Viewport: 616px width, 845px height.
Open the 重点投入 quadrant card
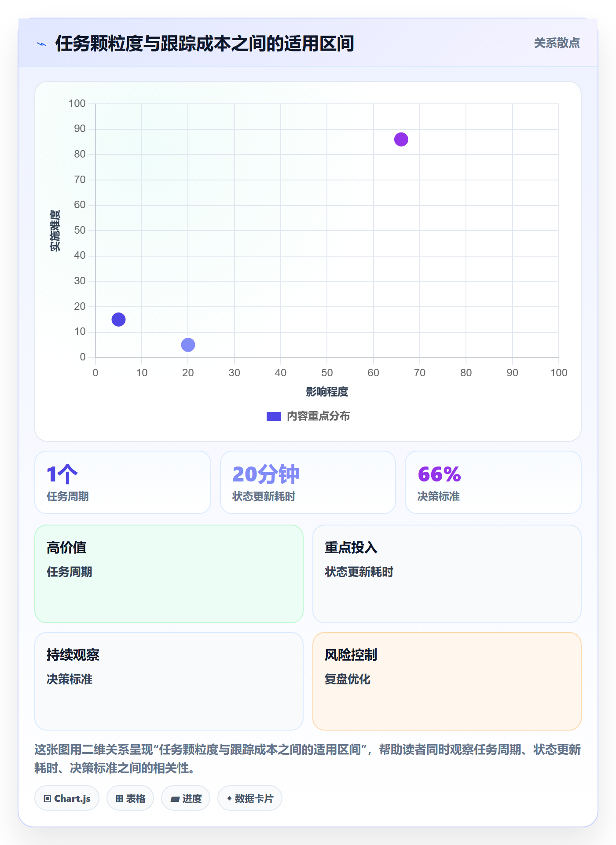pyautogui.click(x=447, y=574)
